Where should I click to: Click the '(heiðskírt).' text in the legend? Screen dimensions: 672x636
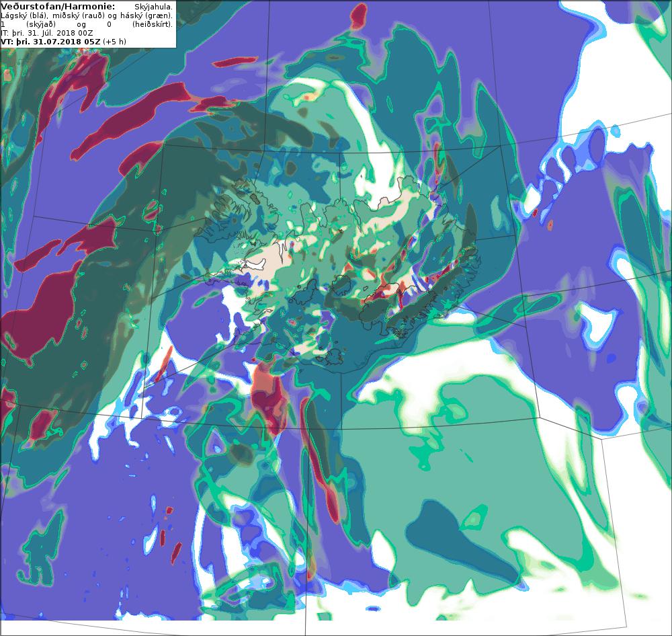click(x=153, y=24)
